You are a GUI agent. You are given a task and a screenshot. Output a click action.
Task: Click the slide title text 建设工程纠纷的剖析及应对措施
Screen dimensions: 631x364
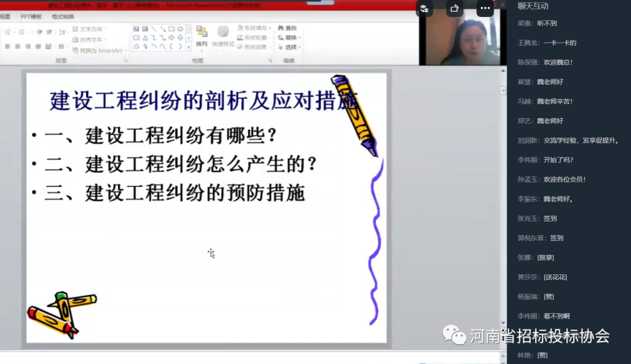click(203, 100)
